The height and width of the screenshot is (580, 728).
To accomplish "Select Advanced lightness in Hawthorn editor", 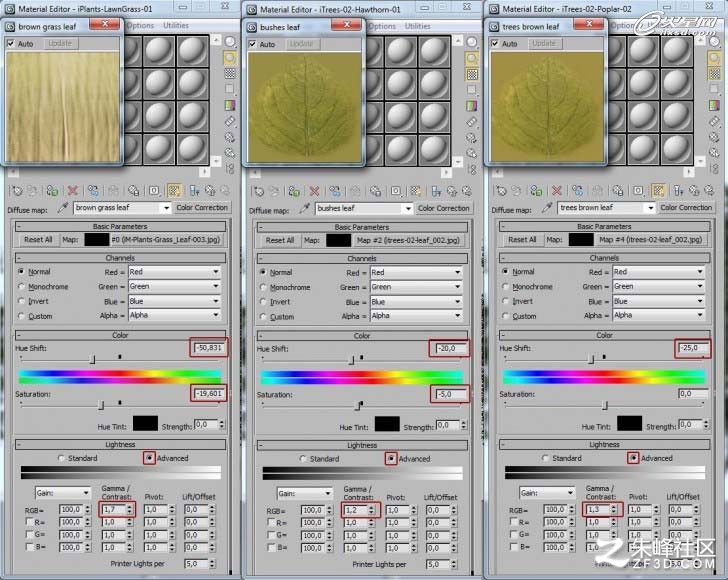I will tap(391, 459).
